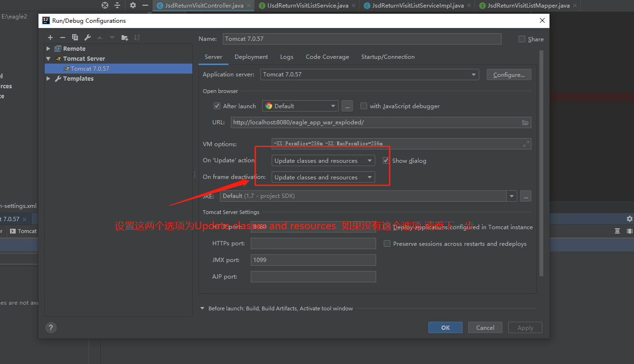Expand the VM options editor
This screenshot has height=364, width=634.
526,143
